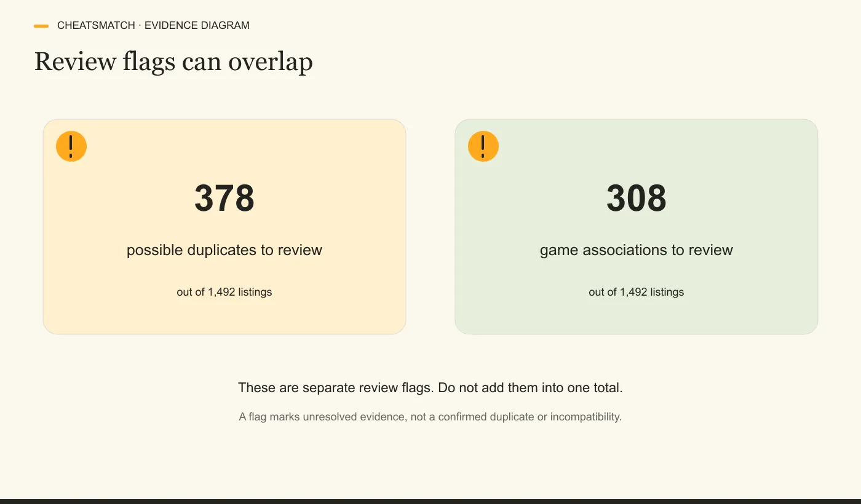Click the 'CHEATSMATCH · EVIDENCE DIAGRAM' label

153,26
